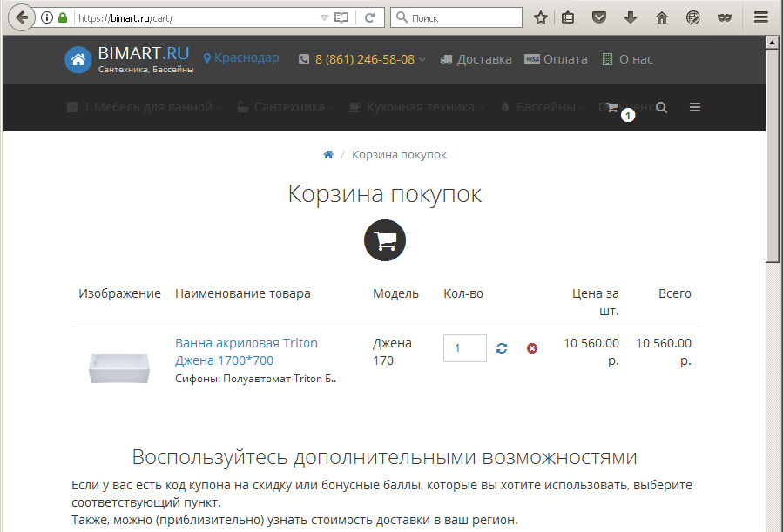
Task: Open the browser hamburger menu
Action: pos(761,18)
